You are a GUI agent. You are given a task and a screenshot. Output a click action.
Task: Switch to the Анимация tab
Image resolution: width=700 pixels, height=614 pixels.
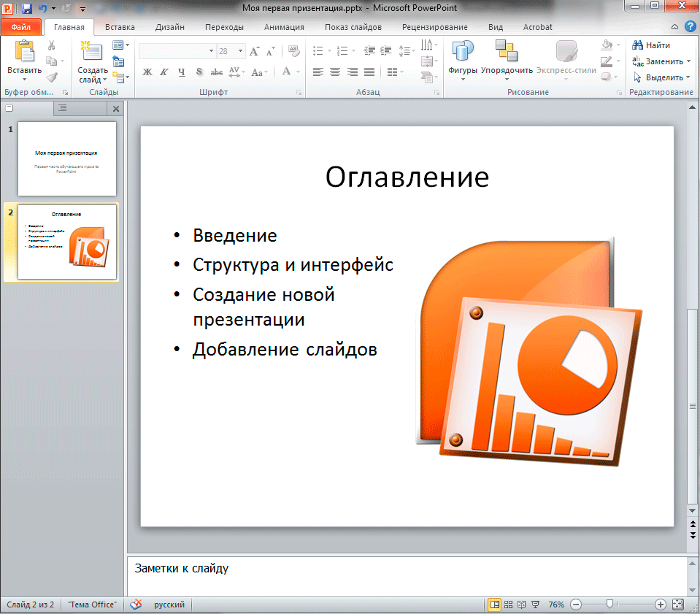point(284,27)
